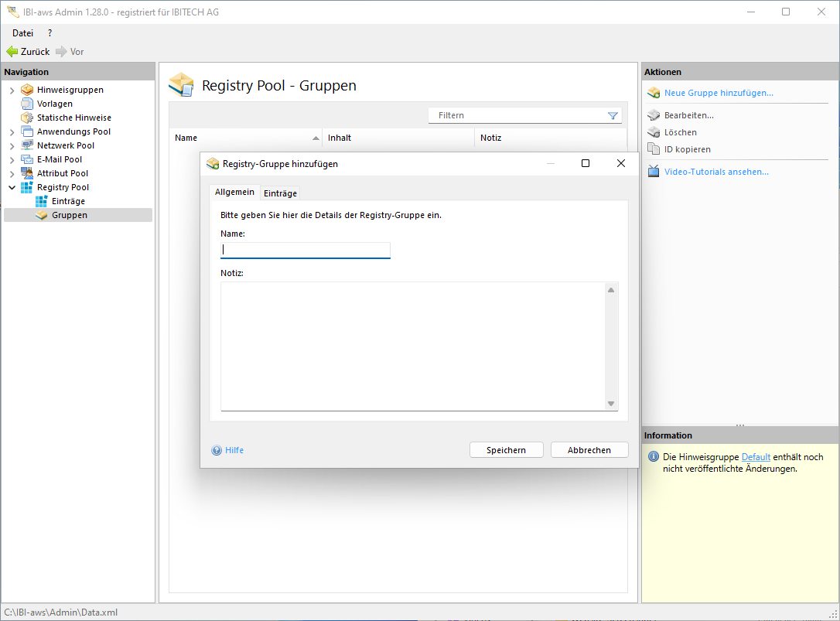The width and height of the screenshot is (840, 621).
Task: Click the blue Hilfe question mark icon
Action: click(217, 450)
